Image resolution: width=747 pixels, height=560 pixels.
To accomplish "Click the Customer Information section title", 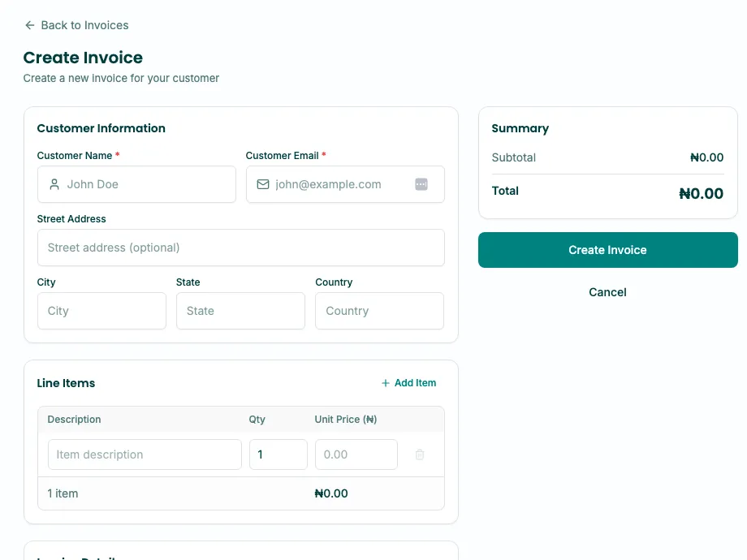I will click(x=101, y=128).
